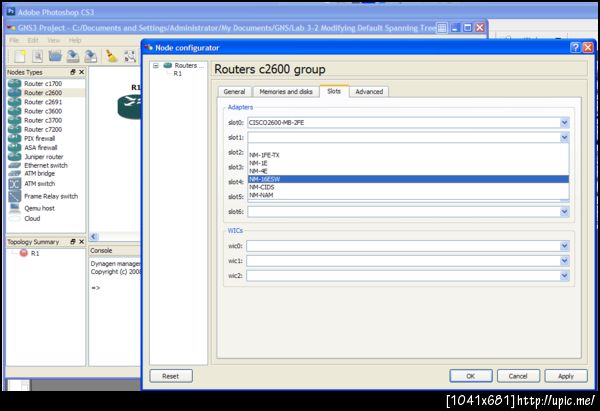The image size is (600, 411).
Task: Select the Frame Relay switch node icon
Action: point(15,196)
